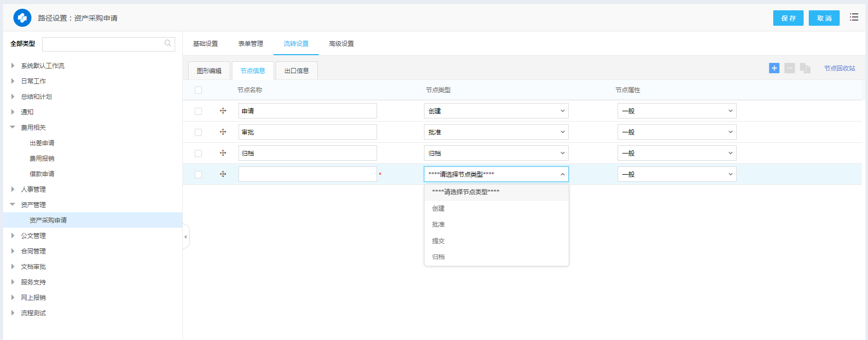
Task: Click the search magnifier icon in type filter
Action: click(x=167, y=44)
